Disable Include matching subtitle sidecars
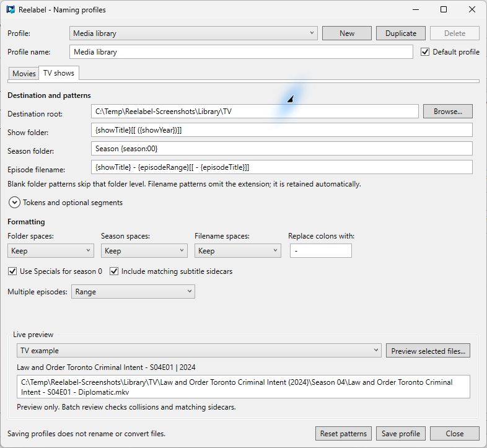The height and width of the screenshot is (448, 487). pos(114,271)
